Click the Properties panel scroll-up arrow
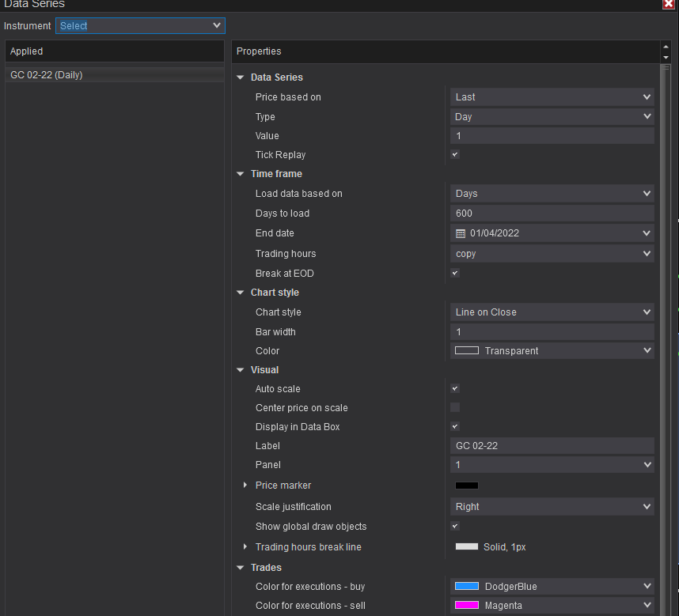This screenshot has width=679, height=616. tap(666, 46)
